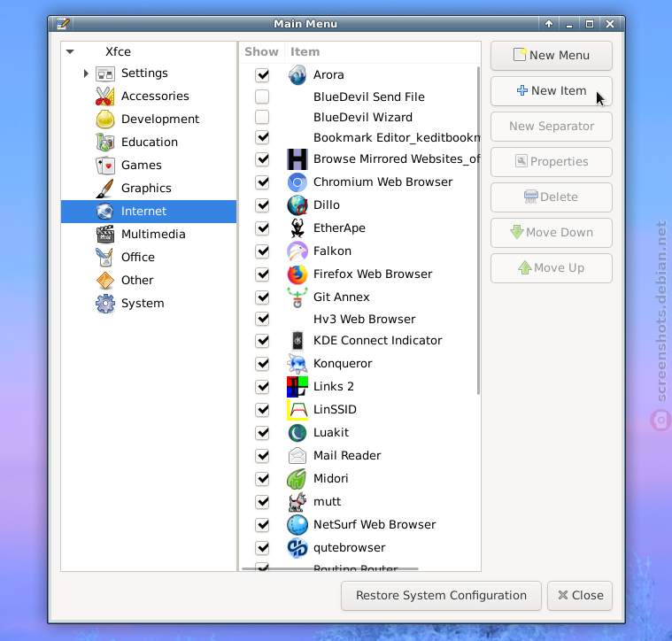The image size is (672, 641).
Task: Click the Games cards icon
Action: tap(105, 166)
